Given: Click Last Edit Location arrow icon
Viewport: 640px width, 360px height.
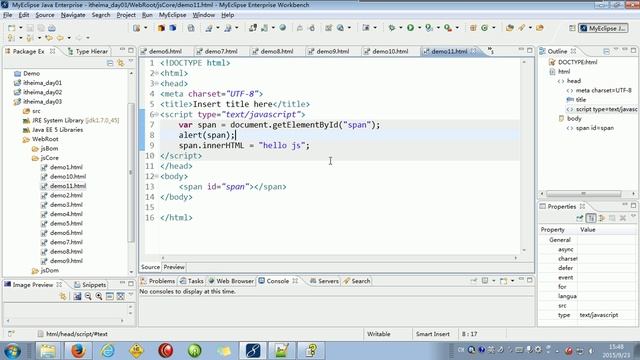Looking at the screenshot, I should (x=49, y=38).
